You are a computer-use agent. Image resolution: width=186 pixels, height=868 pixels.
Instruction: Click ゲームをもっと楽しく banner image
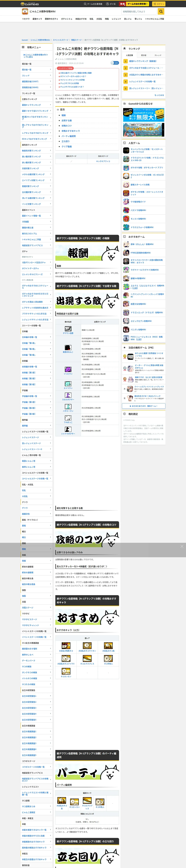[x=144, y=130]
